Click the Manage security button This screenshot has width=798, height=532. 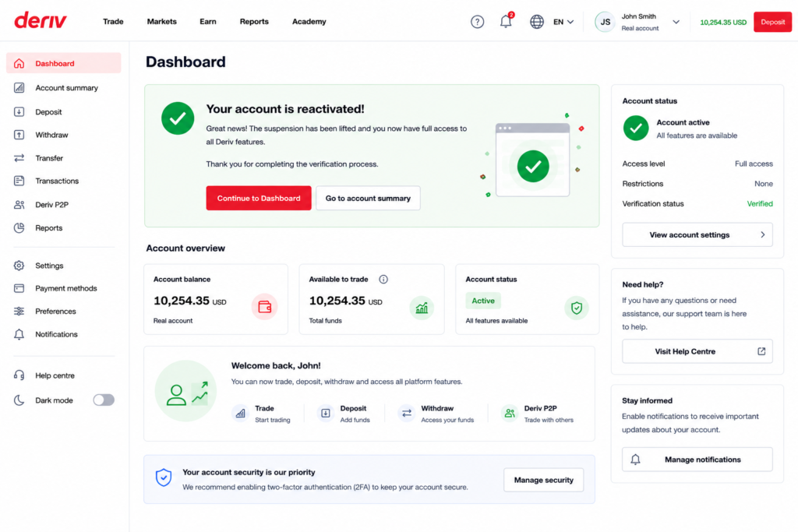coord(543,480)
